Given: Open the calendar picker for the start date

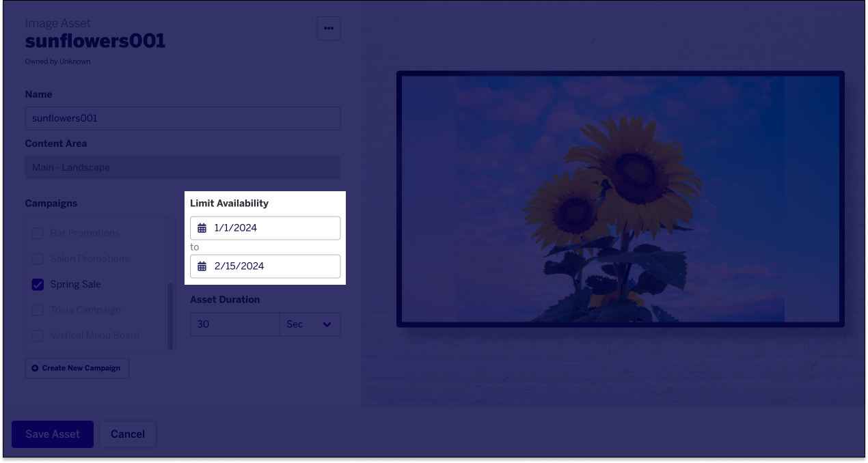Looking at the screenshot, I should coord(202,227).
